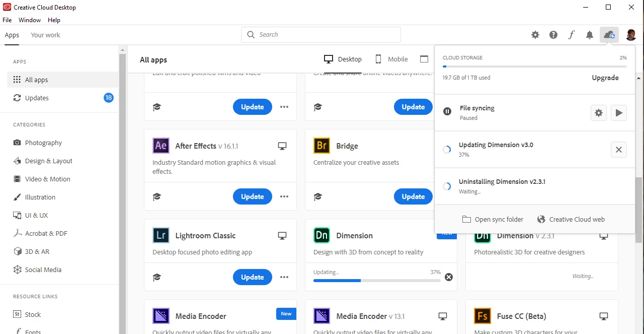Cancel the Dimension update with X in card
The image size is (644, 334).
(449, 277)
